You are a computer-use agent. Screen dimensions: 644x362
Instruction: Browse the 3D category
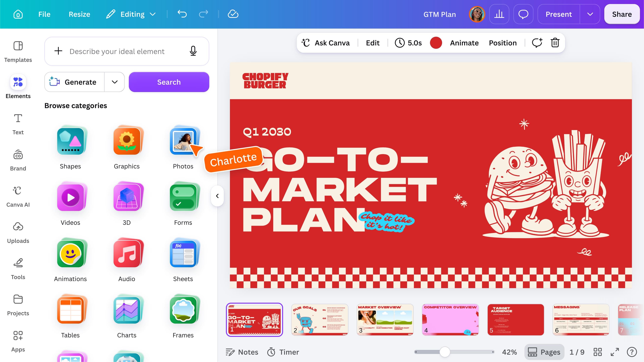pos(127,204)
